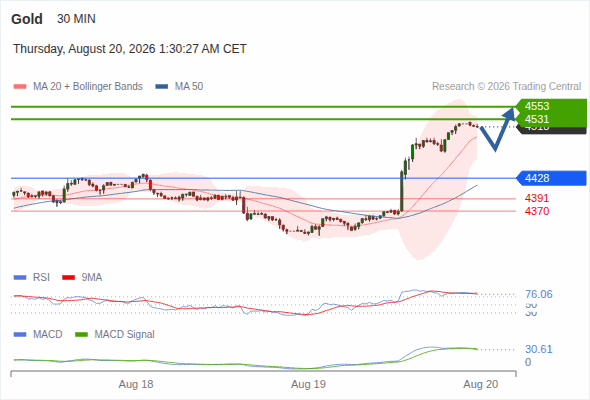Click the Gold chart title
This screenshot has height=400, width=590.
27,19
